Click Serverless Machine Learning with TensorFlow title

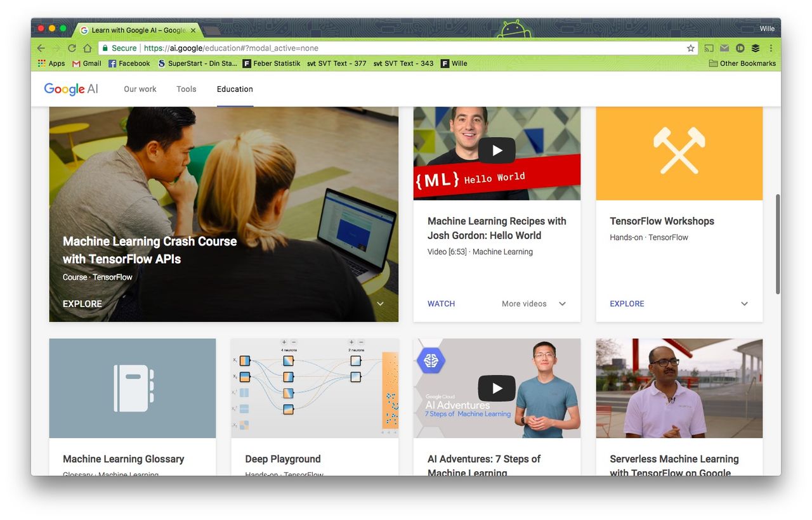click(x=674, y=465)
